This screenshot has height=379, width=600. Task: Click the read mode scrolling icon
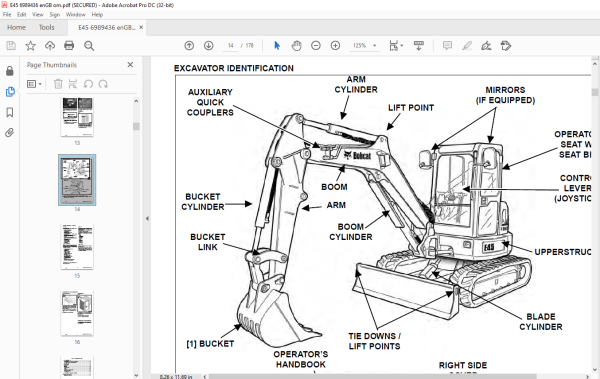tap(419, 46)
